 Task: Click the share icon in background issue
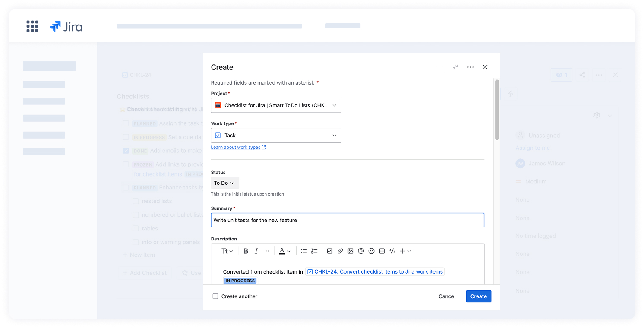(x=582, y=75)
